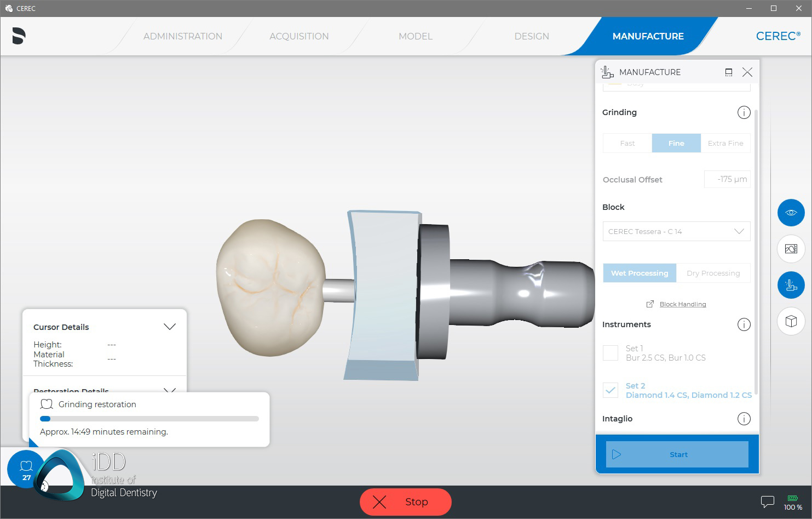
Task: Select Fine grinding mode
Action: point(676,143)
